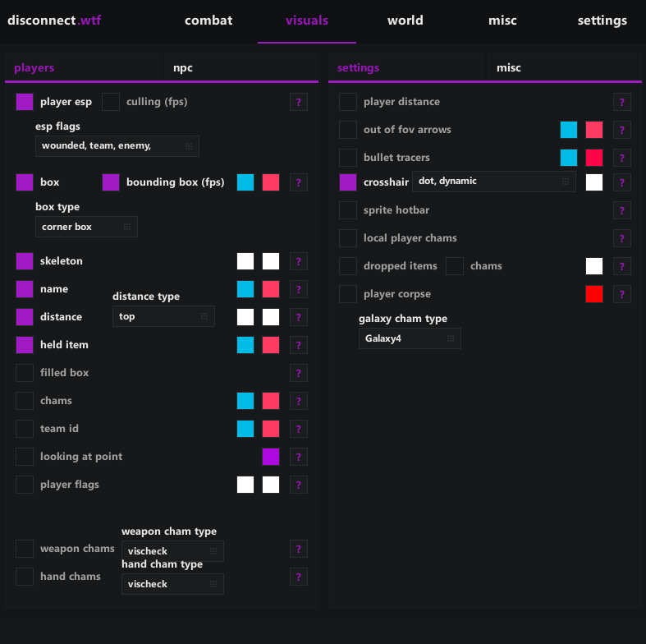Screen dimensions: 646x644
Task: Open help for local player chams
Action: point(622,238)
